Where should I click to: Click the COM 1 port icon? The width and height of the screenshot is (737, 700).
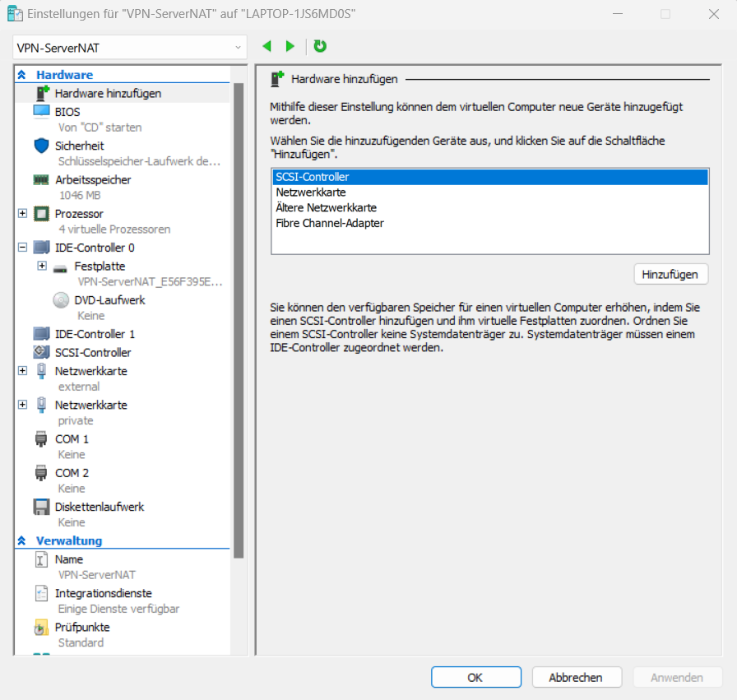coord(41,439)
